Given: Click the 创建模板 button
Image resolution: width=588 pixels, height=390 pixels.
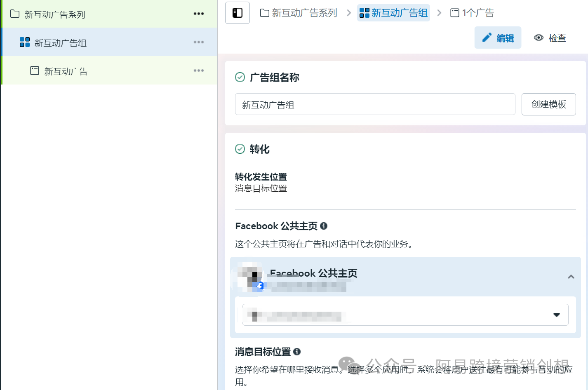Looking at the screenshot, I should (x=549, y=104).
